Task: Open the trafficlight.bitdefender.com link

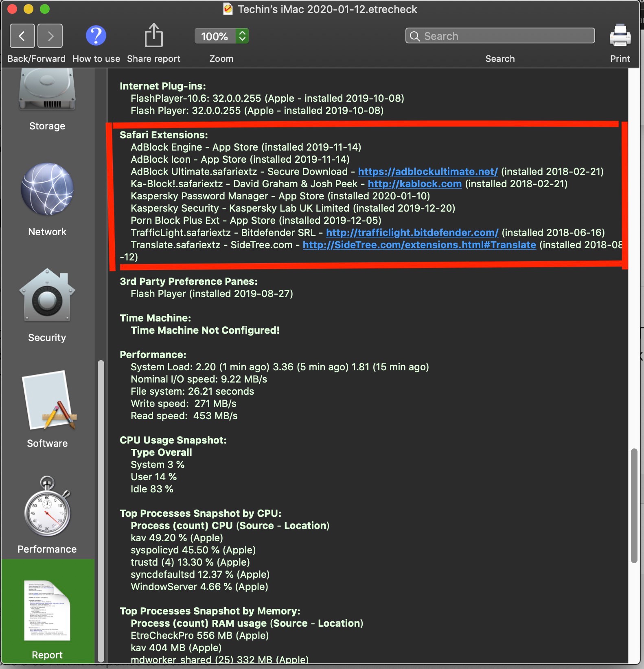Action: [x=412, y=233]
